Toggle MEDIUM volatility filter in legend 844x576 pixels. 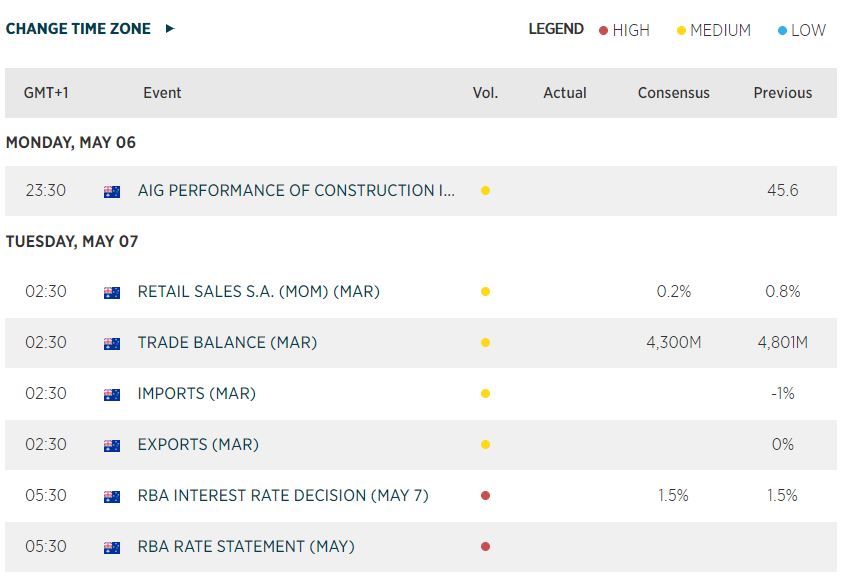(713, 30)
